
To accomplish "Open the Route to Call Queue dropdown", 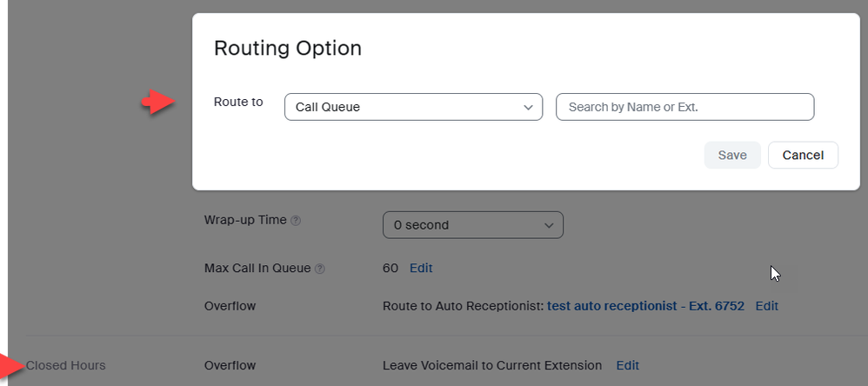I will click(x=413, y=107).
